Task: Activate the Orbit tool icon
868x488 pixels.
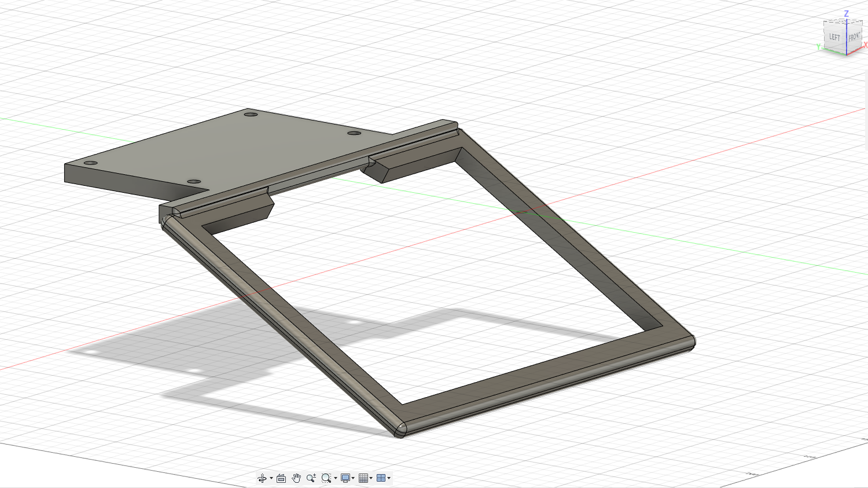Action: point(262,478)
